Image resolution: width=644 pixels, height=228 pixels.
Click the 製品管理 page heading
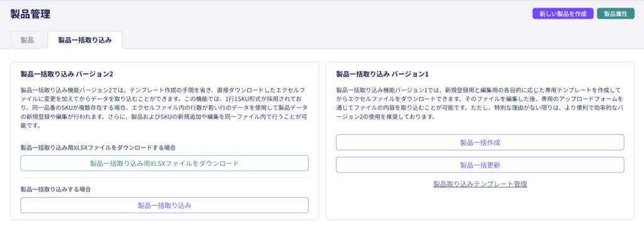pos(30,14)
